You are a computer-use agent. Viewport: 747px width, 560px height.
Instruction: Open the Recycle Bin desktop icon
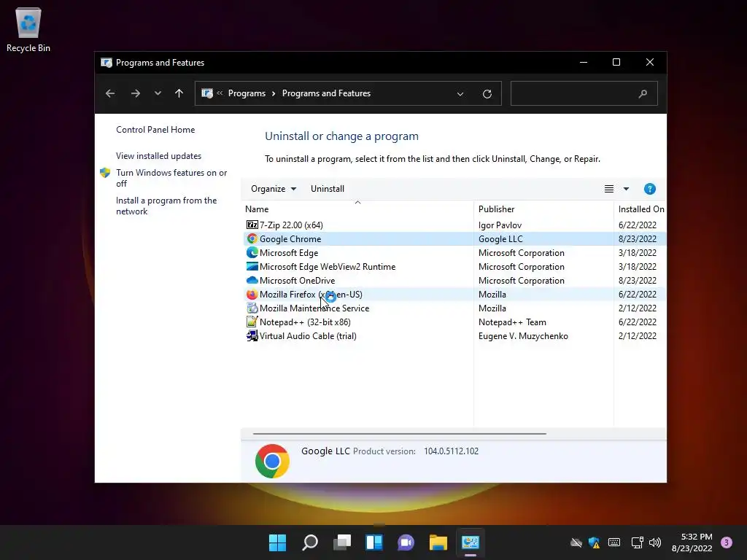tap(28, 29)
